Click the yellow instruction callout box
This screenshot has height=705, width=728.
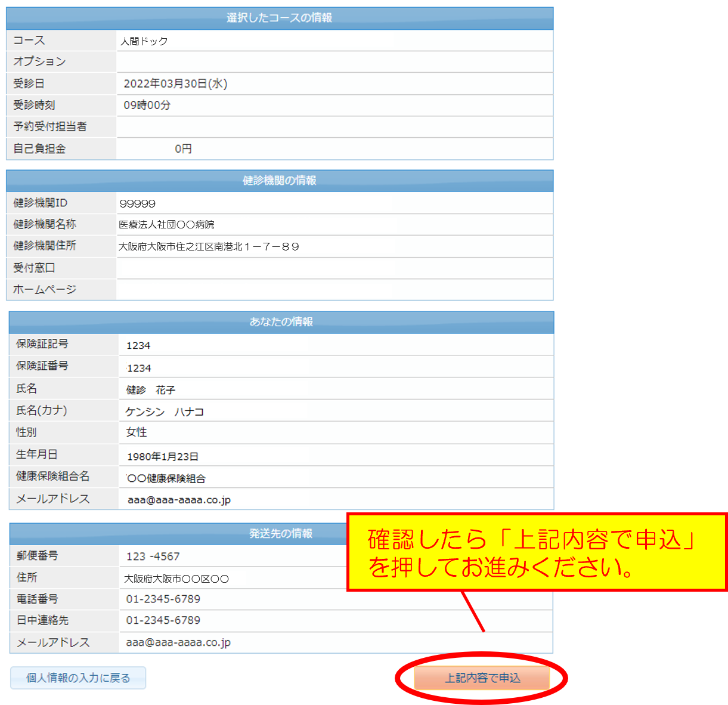[537, 552]
